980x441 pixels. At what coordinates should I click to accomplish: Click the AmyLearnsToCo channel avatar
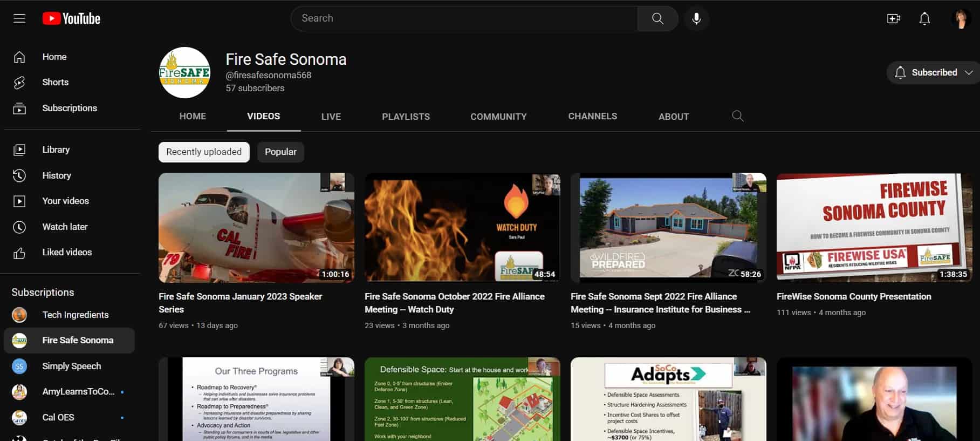pos(19,391)
